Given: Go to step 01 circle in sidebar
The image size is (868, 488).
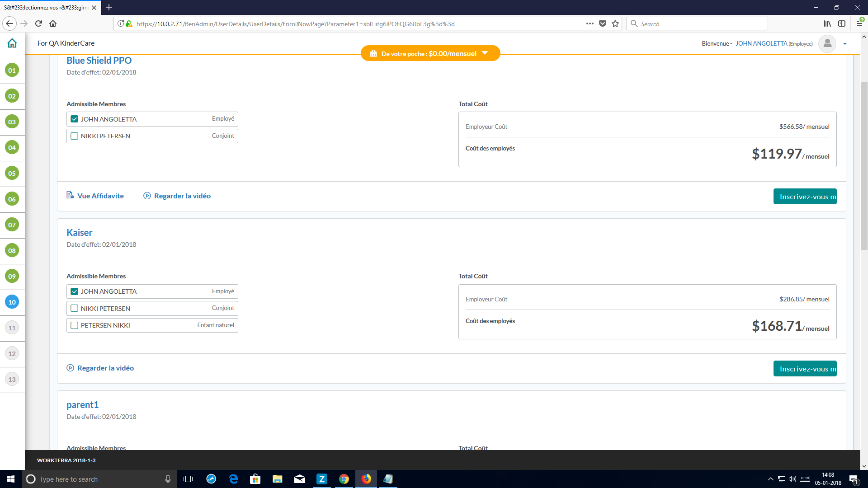Looking at the screenshot, I should (x=12, y=70).
